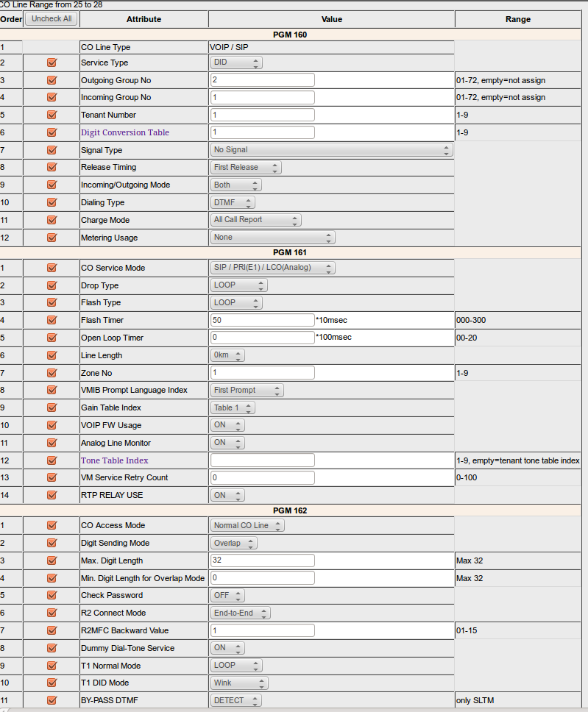Uncheck the Service Type checkbox
Screen dimensions: 588x712
tap(52, 63)
